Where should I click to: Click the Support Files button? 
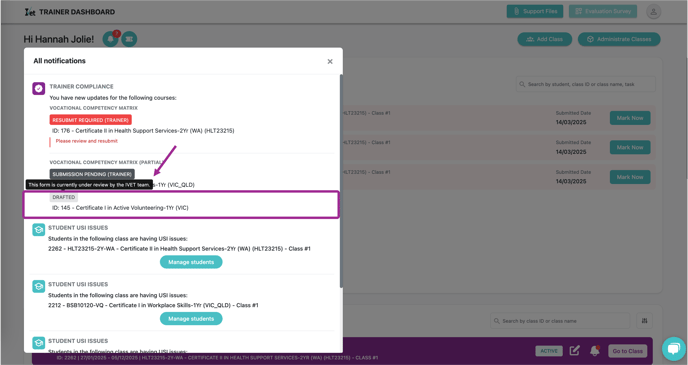coord(535,11)
